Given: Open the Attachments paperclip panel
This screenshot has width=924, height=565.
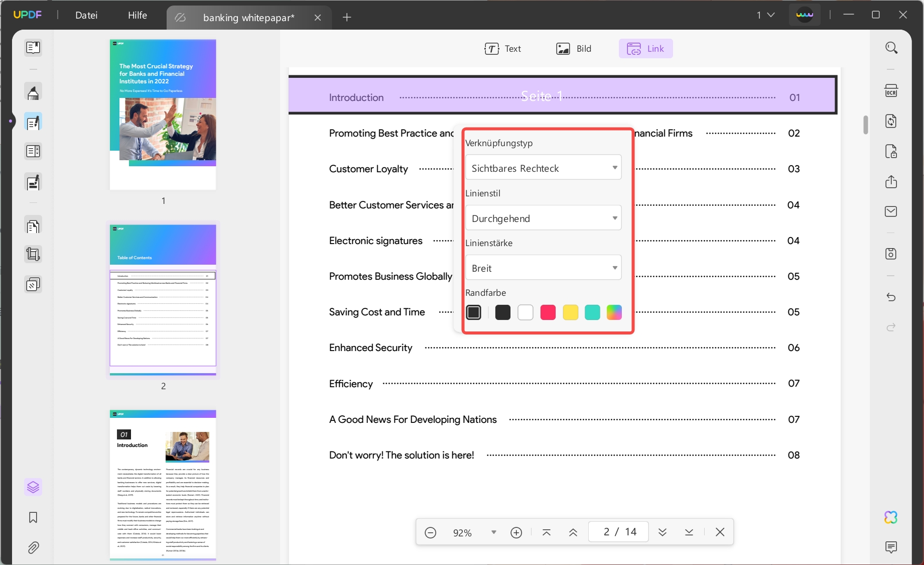Looking at the screenshot, I should click(x=33, y=547).
